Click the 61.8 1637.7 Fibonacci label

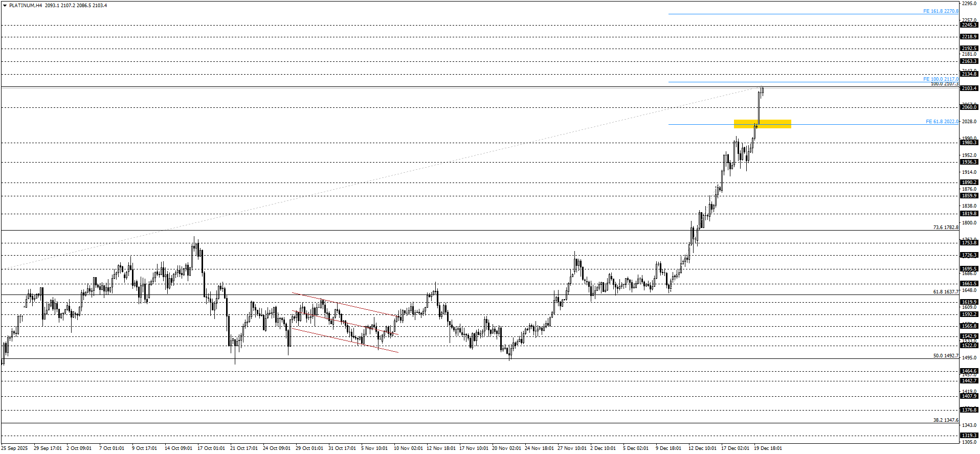(x=945, y=292)
